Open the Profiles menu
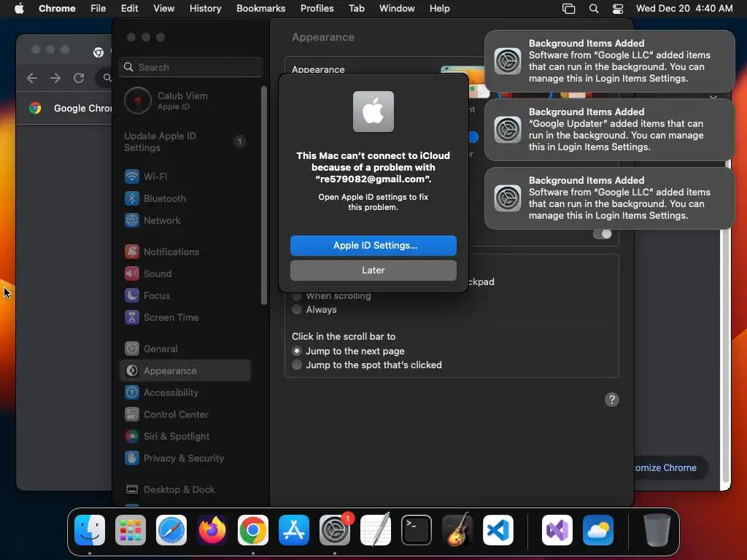This screenshot has width=747, height=560. (x=317, y=9)
